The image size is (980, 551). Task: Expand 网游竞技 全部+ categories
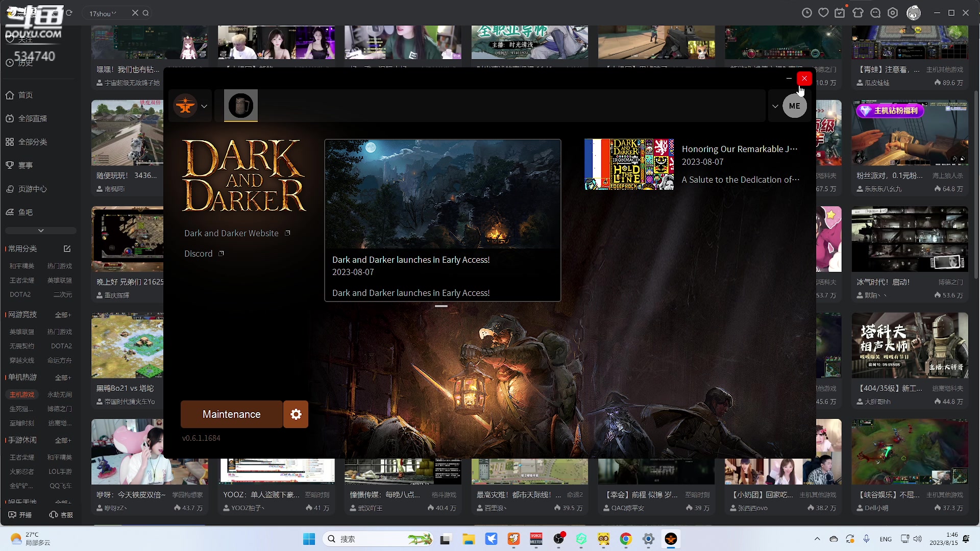[63, 315]
